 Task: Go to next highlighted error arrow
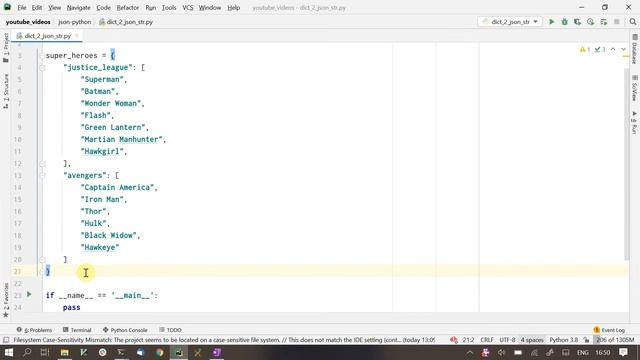pos(623,49)
